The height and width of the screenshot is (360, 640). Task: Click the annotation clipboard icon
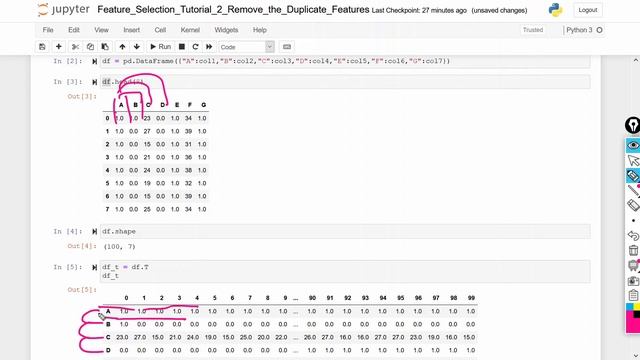click(633, 295)
